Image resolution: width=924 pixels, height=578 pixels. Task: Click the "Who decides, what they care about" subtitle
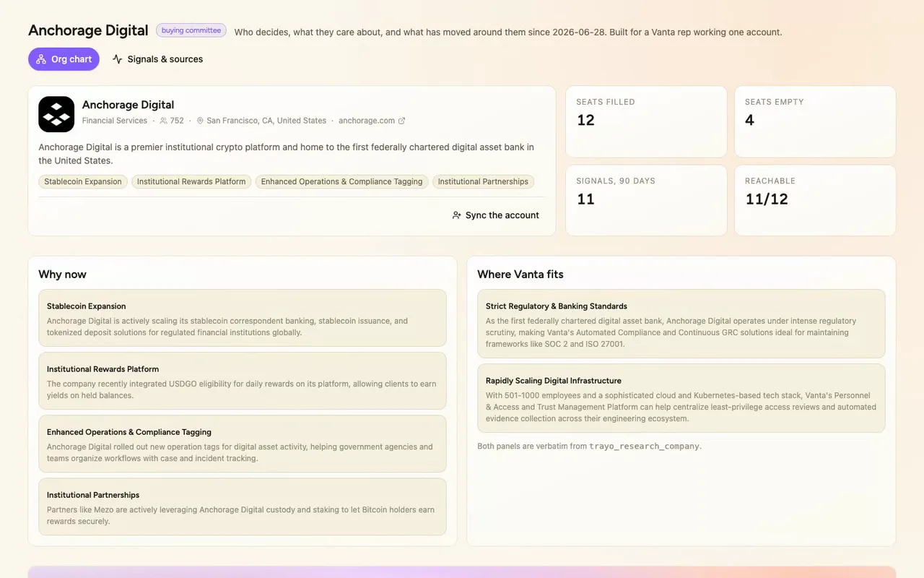(508, 32)
